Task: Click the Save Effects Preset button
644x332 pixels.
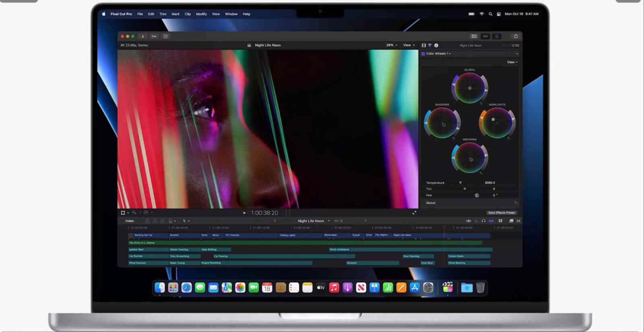Action: (x=501, y=212)
